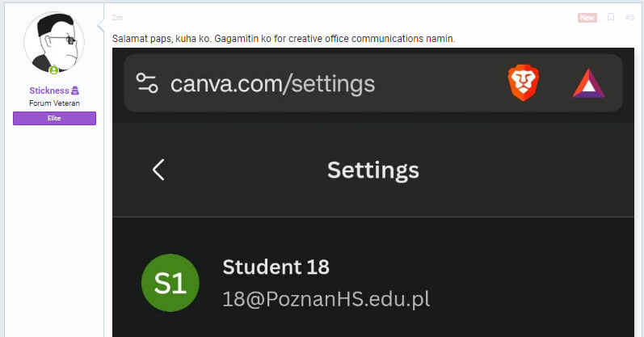This screenshot has width=644, height=337.
Task: Click the Settings page heading
Action: [373, 171]
